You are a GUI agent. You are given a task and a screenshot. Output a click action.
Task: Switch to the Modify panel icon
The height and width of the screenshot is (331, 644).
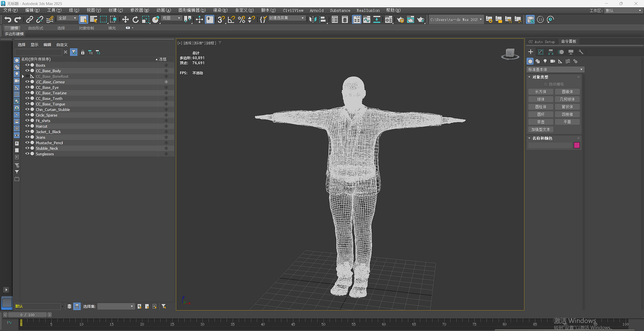(x=541, y=52)
